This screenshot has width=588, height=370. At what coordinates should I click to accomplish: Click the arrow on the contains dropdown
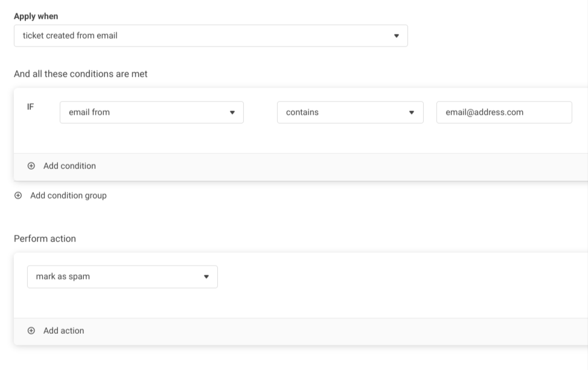point(412,112)
